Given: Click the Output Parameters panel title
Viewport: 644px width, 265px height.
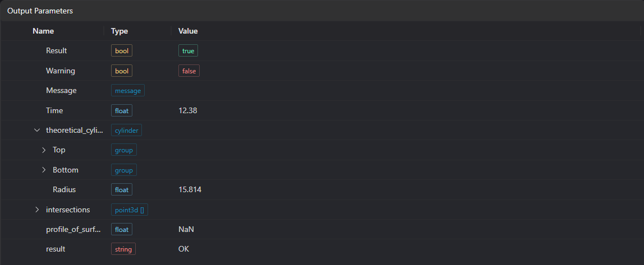Looking at the screenshot, I should (x=40, y=11).
